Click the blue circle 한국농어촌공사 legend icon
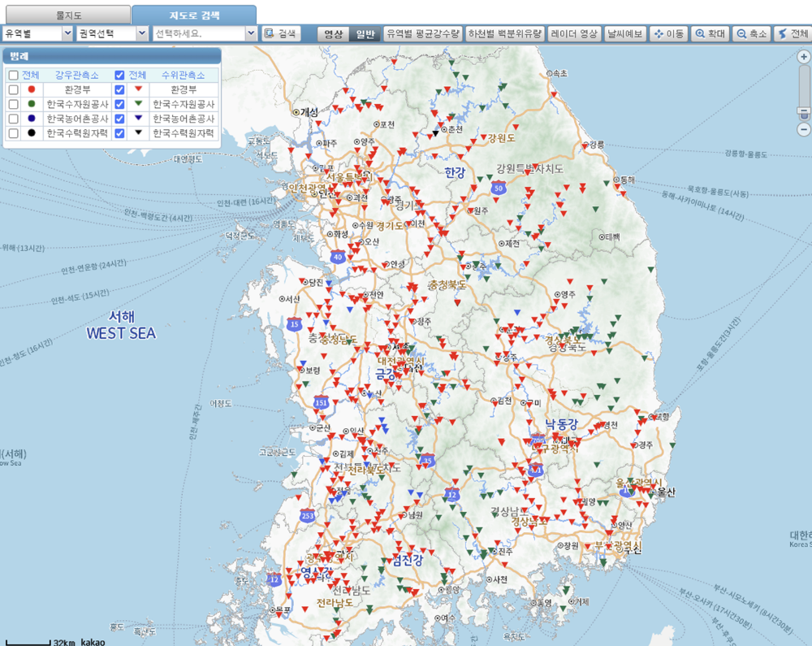This screenshot has height=646, width=812. pyautogui.click(x=32, y=119)
